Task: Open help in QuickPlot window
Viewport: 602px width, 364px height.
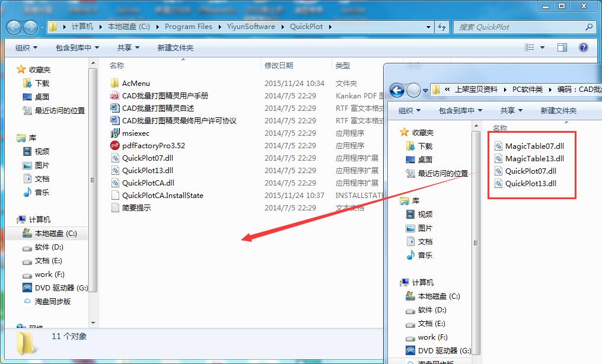Action: (583, 47)
